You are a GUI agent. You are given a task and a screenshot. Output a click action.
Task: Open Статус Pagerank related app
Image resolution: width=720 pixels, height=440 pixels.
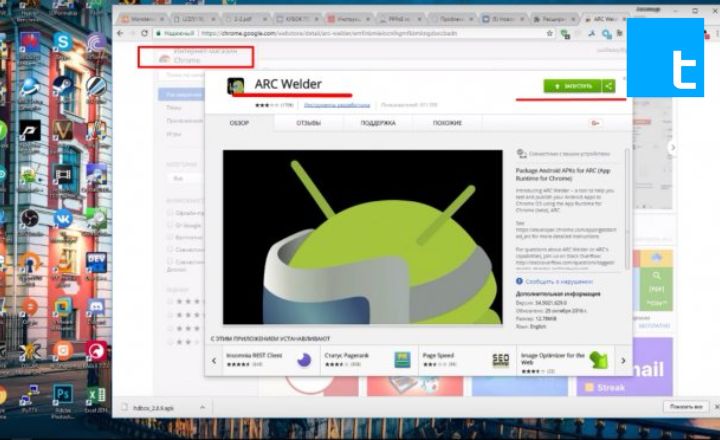pos(369,360)
